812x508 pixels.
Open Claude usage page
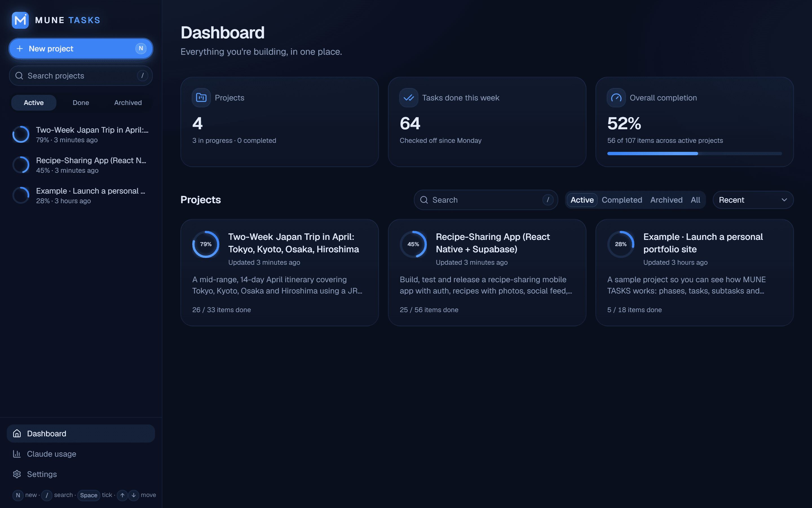point(81,454)
